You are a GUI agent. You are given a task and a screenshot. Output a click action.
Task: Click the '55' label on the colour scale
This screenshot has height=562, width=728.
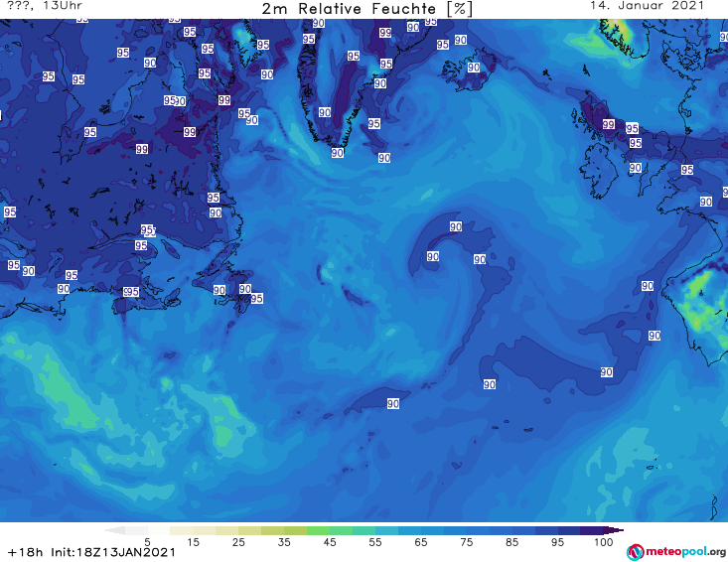click(x=375, y=542)
